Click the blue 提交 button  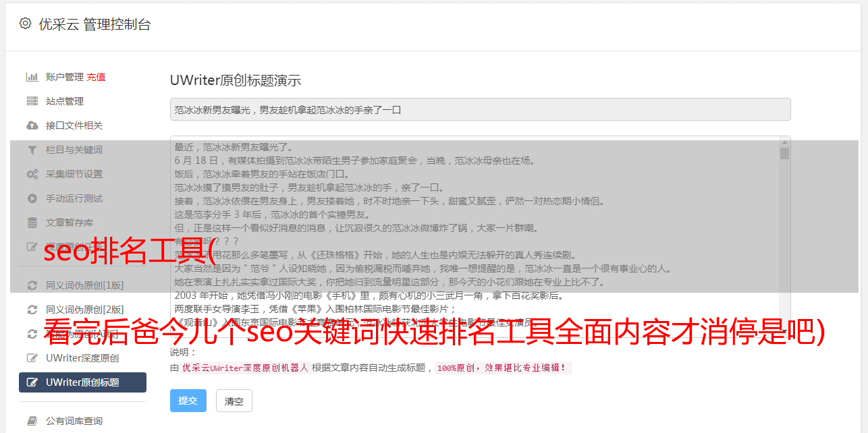coord(188,401)
